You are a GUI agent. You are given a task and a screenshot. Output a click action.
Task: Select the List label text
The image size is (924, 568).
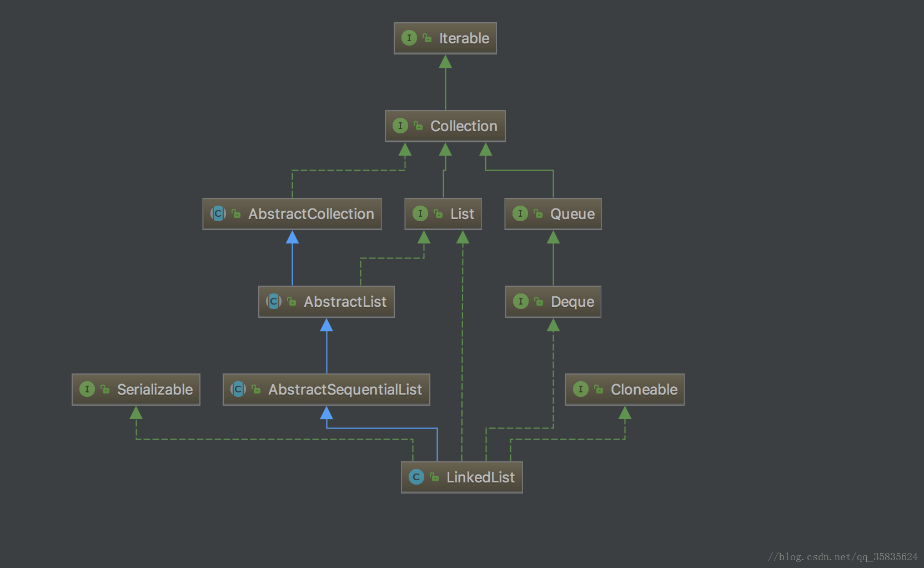pos(462,214)
